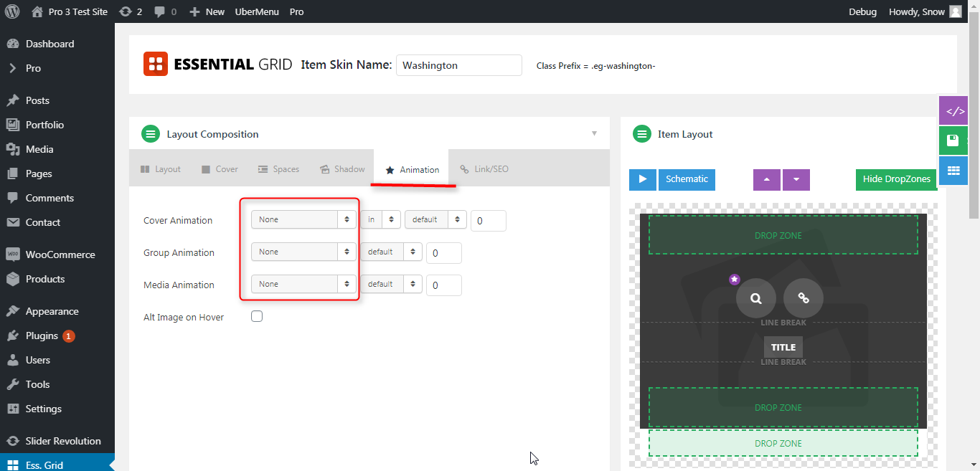The height and width of the screenshot is (471, 980).
Task: Select the link chain element
Action: point(804,298)
